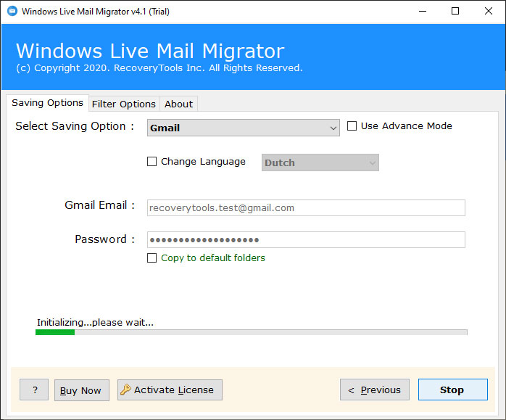Click the green progress bar

click(251, 332)
